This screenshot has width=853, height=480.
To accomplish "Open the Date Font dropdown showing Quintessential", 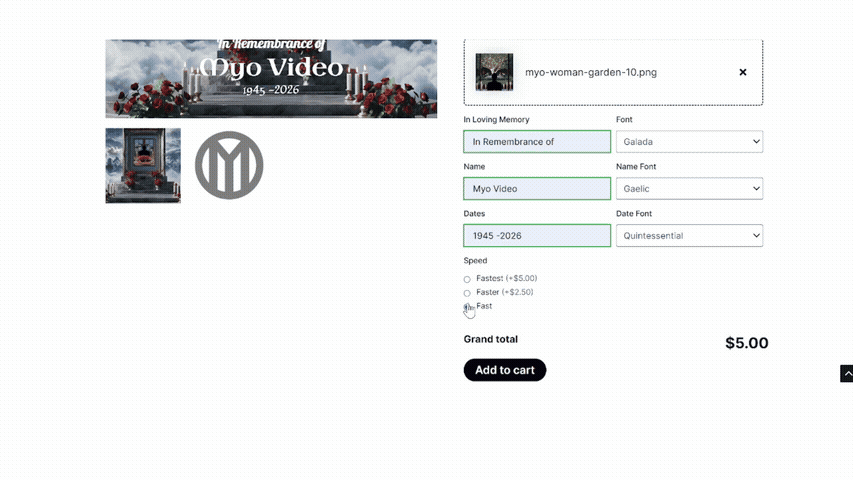I will tap(689, 236).
